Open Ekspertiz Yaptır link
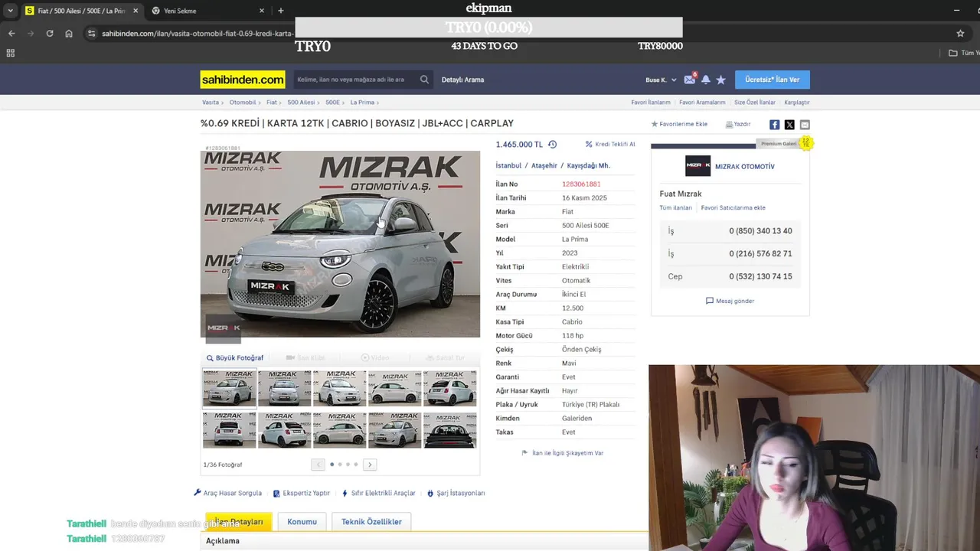This screenshot has height=551, width=980. [x=302, y=494]
